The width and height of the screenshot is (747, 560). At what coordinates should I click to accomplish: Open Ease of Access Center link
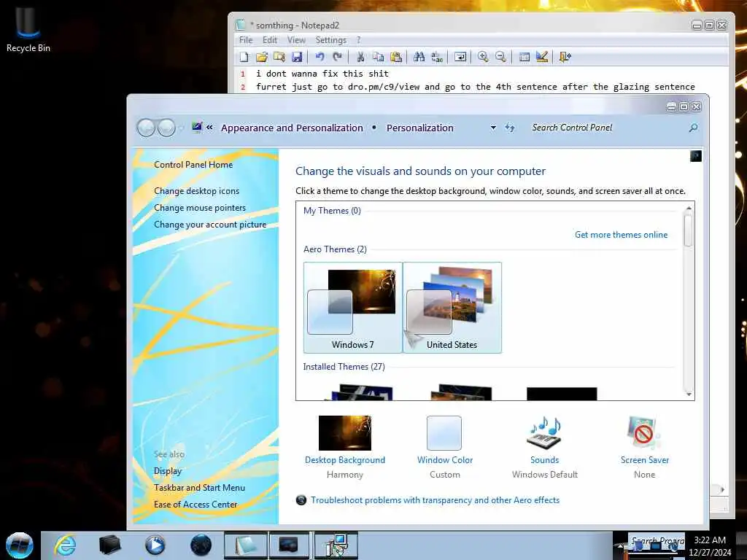[196, 505]
